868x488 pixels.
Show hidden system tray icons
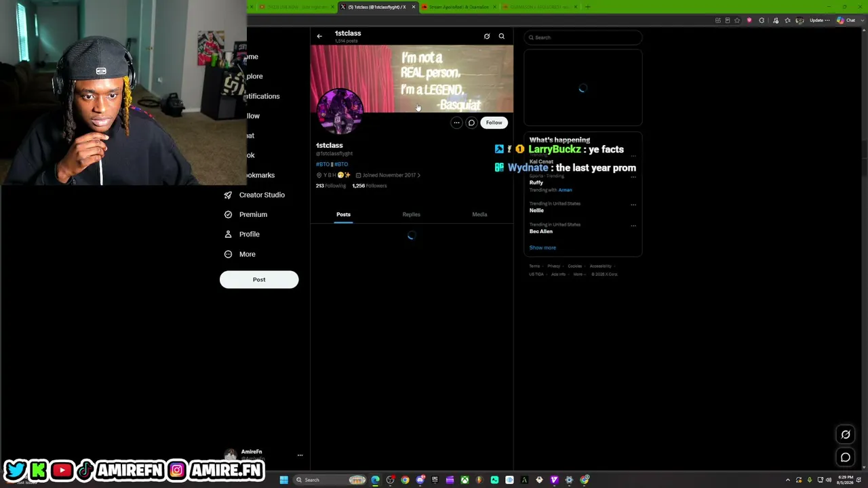(788, 480)
